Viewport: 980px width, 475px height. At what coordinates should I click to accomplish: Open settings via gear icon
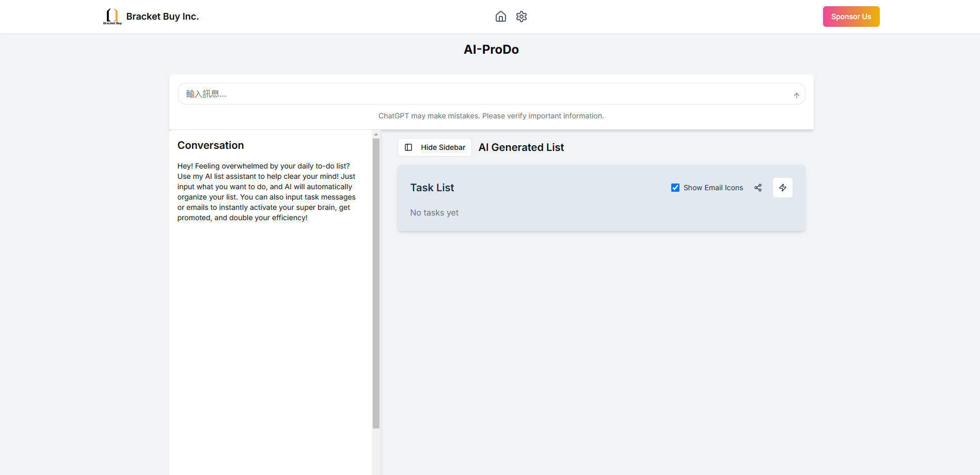(x=521, y=17)
